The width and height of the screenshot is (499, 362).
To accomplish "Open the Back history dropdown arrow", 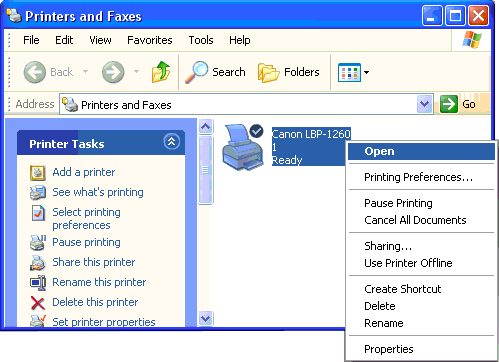I will (85, 71).
